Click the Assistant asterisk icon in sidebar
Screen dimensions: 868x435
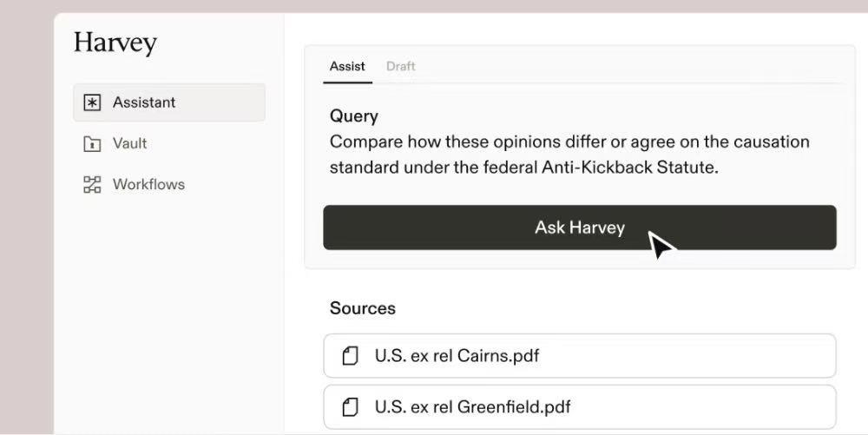(x=92, y=102)
